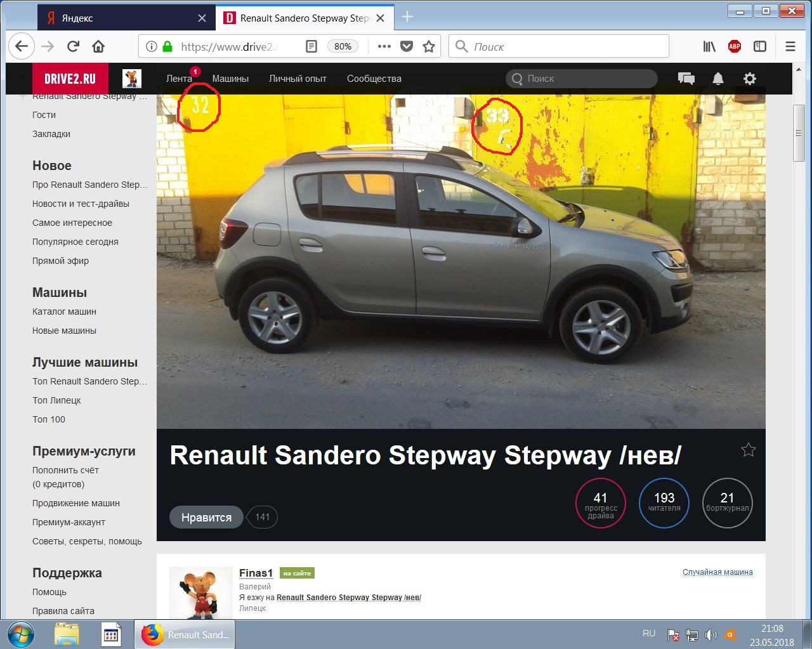Show site information icon in address bar
This screenshot has width=812, height=649.
[x=151, y=46]
